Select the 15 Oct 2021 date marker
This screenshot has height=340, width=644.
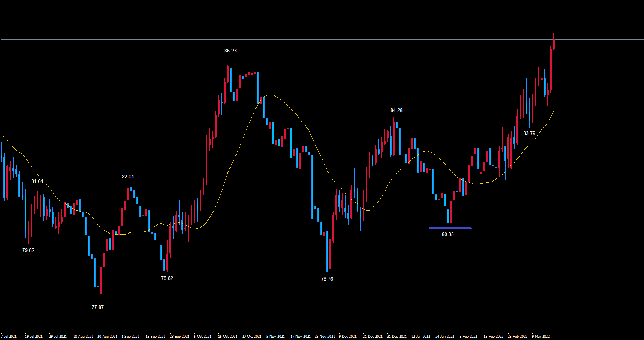pos(227,336)
